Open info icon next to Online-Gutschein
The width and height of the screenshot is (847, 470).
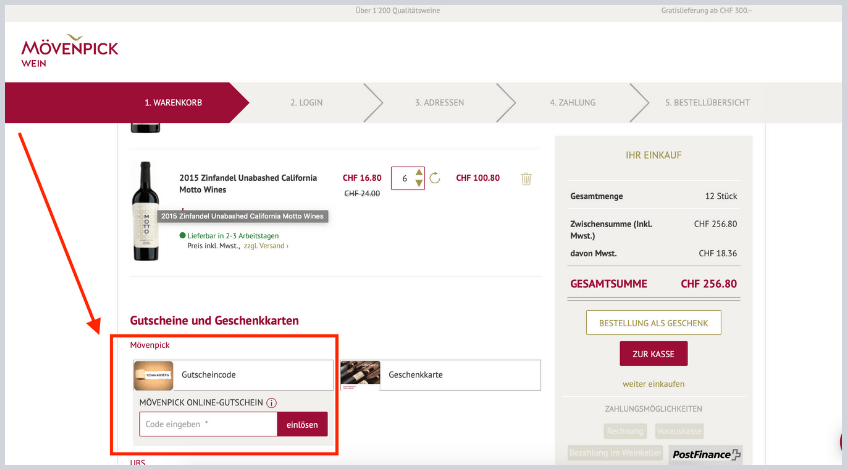click(272, 403)
